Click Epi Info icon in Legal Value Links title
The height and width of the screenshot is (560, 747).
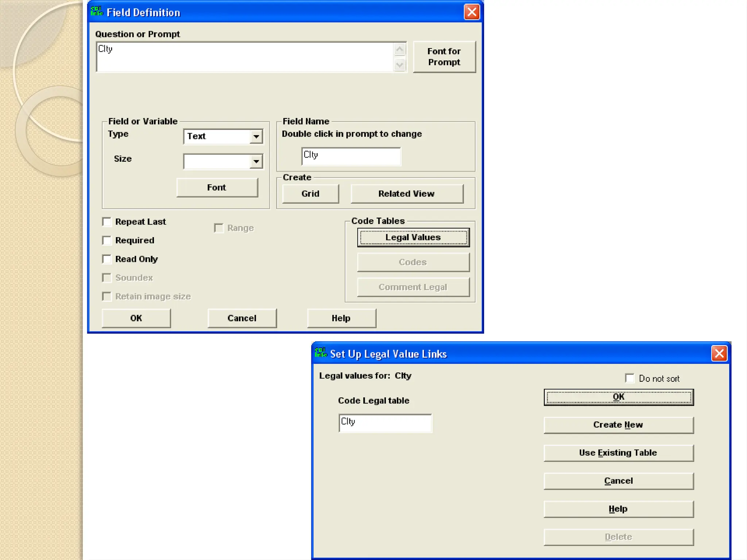click(321, 353)
